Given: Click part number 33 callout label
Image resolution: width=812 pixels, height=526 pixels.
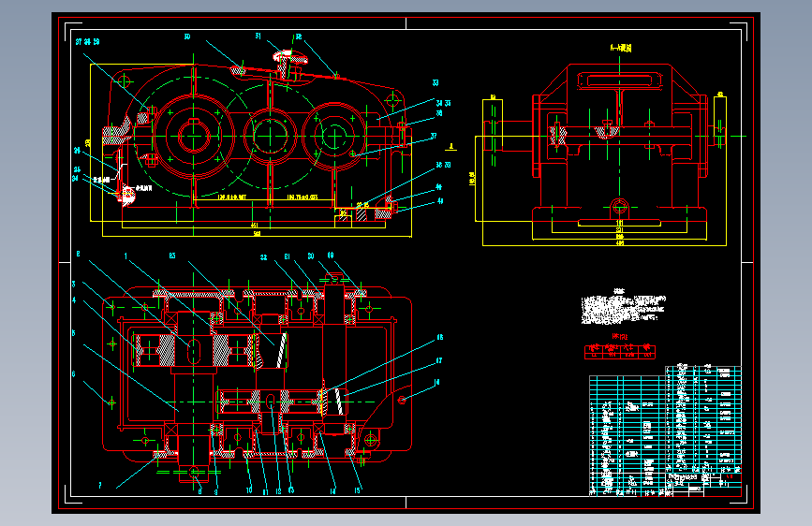Looking at the screenshot, I should [x=435, y=83].
